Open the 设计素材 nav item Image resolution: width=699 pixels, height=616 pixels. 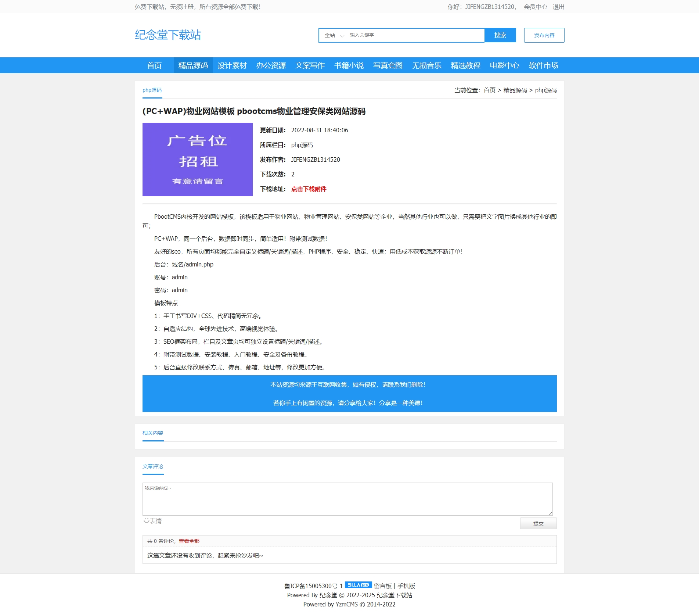point(232,65)
